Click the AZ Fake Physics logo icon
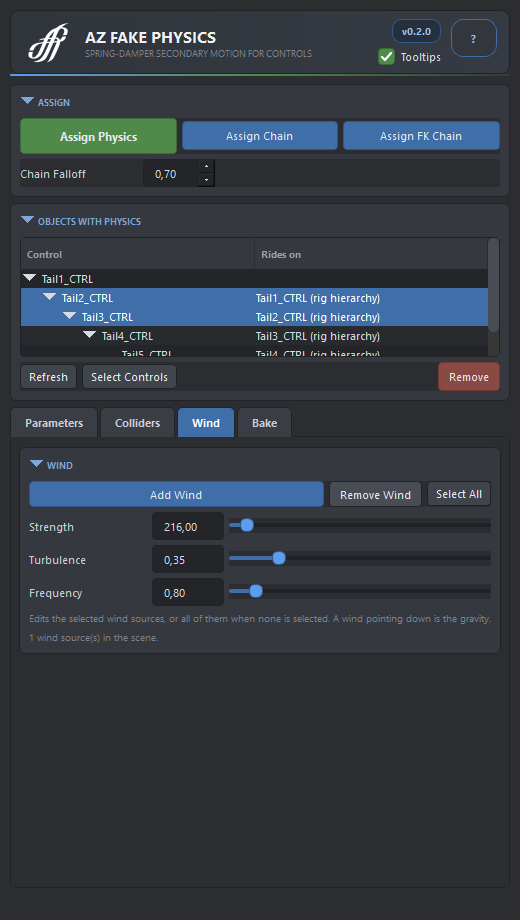This screenshot has height=920, width=520. click(48, 42)
